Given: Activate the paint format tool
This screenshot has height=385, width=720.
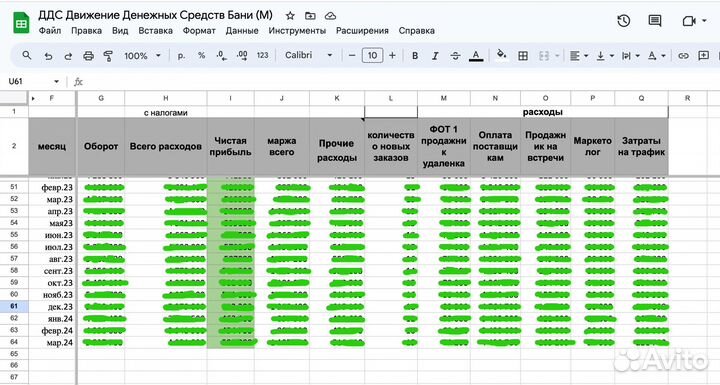Looking at the screenshot, I should click(x=108, y=56).
